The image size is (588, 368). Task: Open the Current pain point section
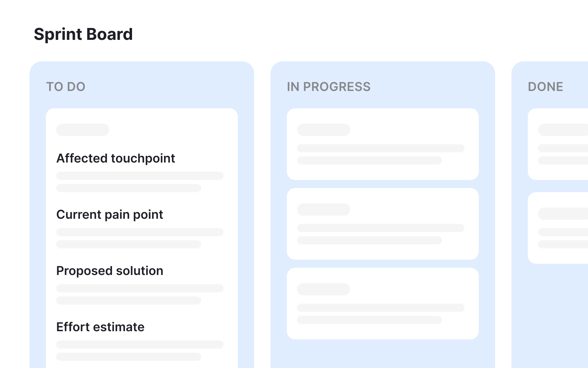[110, 215]
